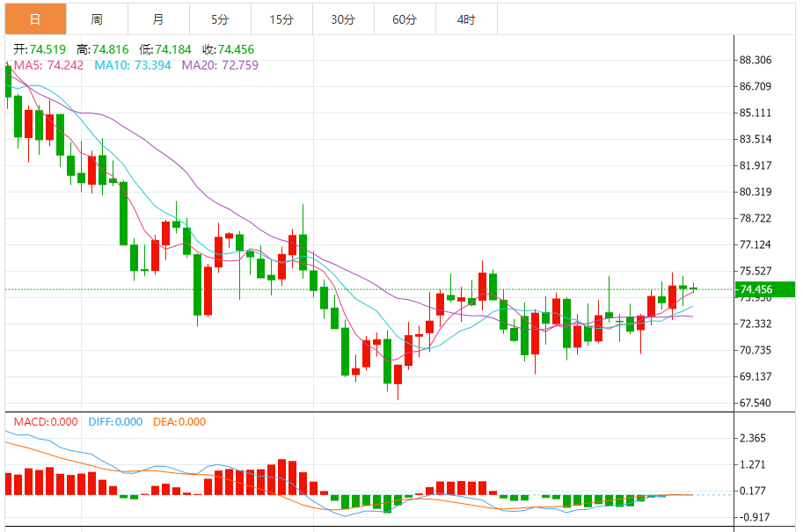Screen dimensions: 803x532
Task: Open the 15分 timeframe tab
Action: tap(281, 19)
